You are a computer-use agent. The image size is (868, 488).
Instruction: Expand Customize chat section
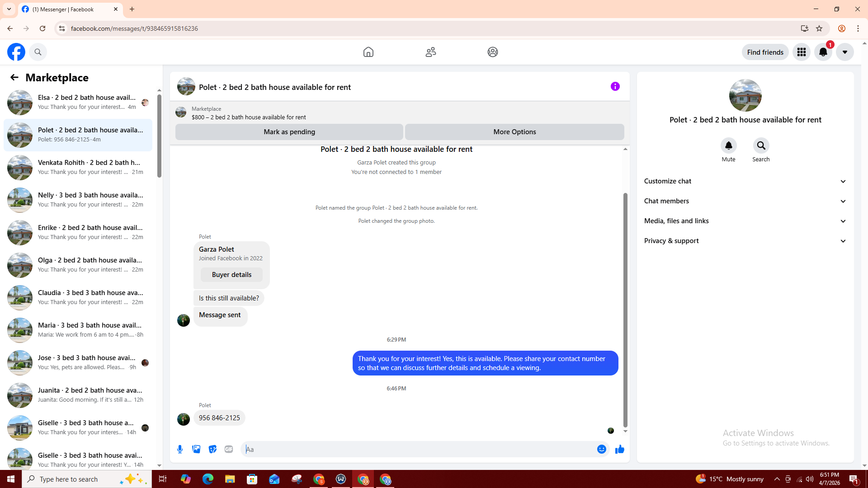(745, 181)
